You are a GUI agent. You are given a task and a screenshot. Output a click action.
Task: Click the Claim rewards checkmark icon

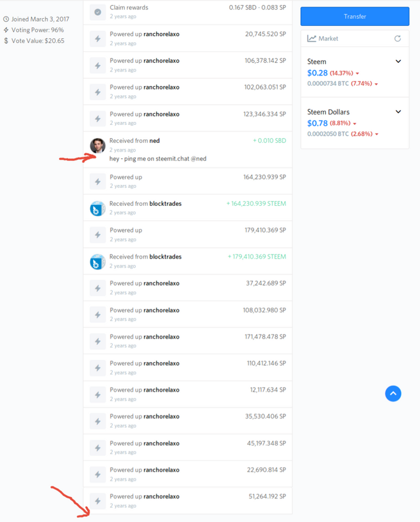[97, 12]
